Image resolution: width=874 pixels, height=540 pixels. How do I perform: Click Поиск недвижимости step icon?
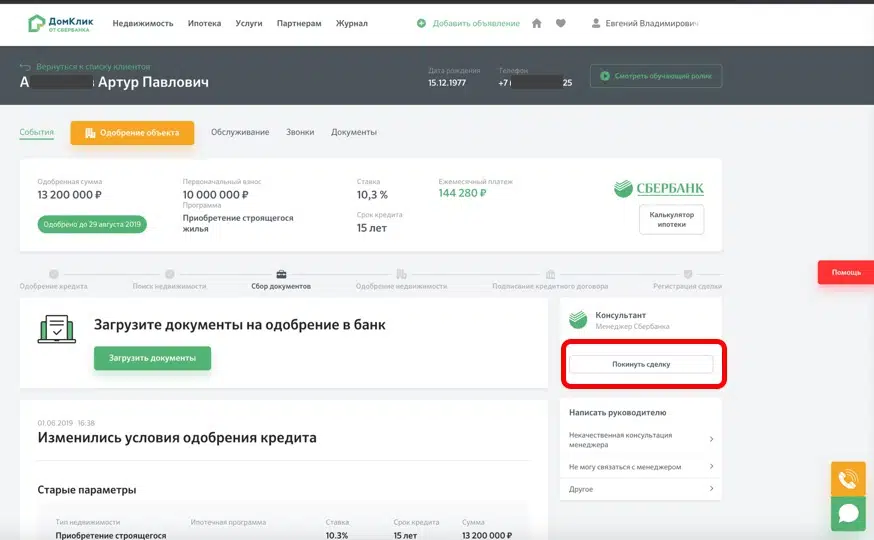click(x=169, y=274)
